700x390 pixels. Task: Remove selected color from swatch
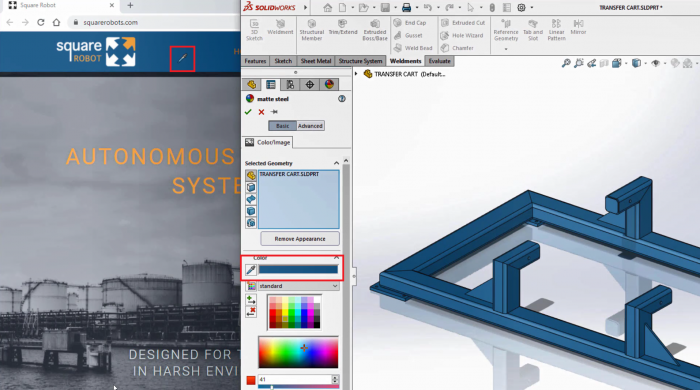(251, 311)
